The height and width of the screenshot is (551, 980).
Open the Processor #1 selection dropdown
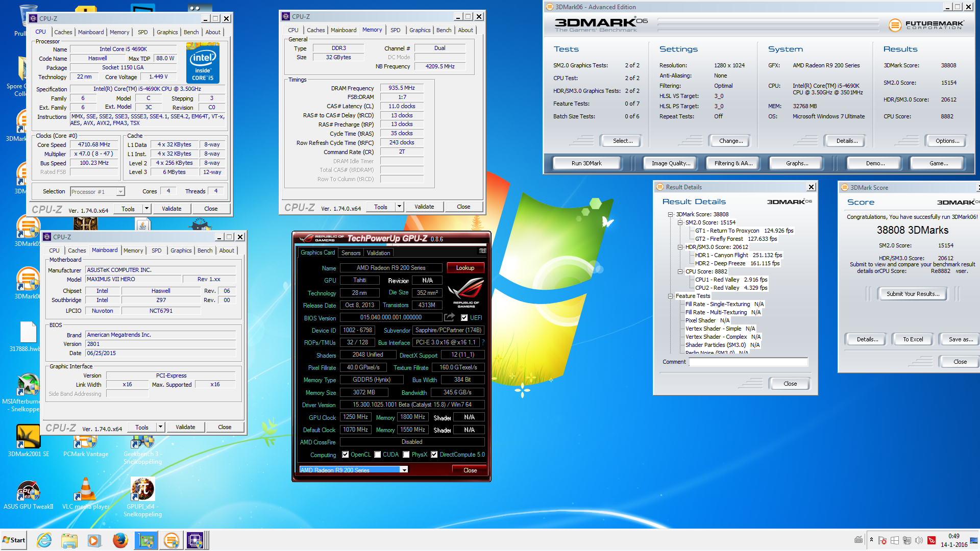(120, 192)
